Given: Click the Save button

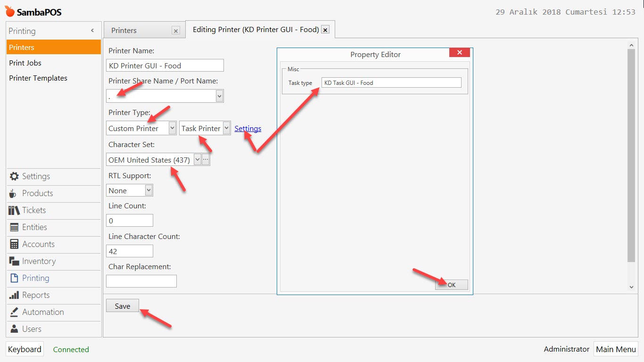Looking at the screenshot, I should (123, 306).
